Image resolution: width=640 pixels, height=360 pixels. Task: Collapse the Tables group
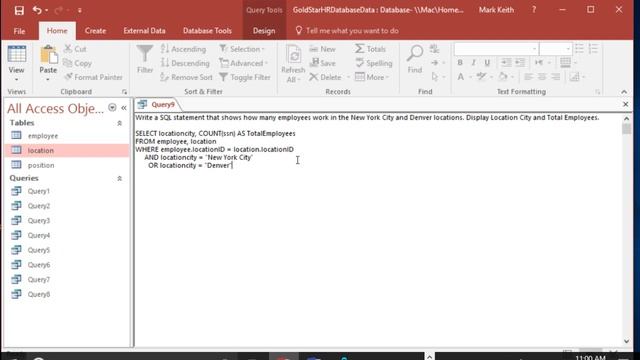click(x=120, y=123)
